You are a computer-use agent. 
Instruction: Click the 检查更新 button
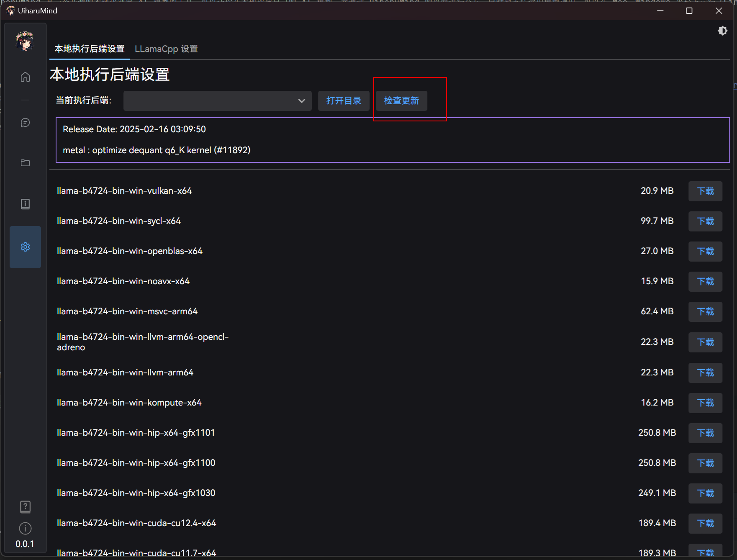pyautogui.click(x=401, y=101)
